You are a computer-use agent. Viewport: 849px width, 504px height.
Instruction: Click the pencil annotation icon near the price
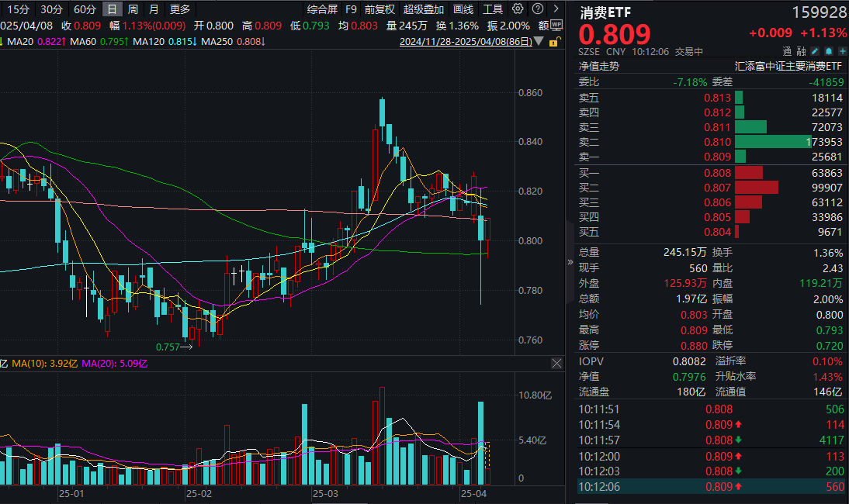814,50
